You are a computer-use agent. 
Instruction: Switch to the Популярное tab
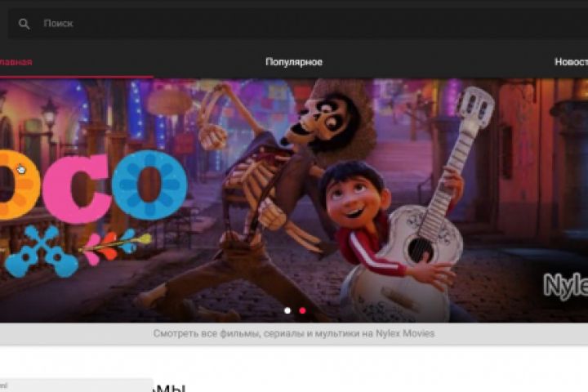pos(294,62)
